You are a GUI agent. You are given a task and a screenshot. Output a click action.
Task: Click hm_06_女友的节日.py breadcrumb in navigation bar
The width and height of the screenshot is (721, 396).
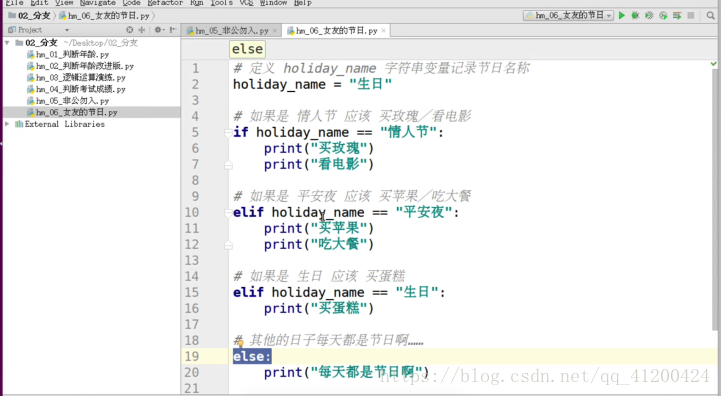pyautogui.click(x=104, y=16)
